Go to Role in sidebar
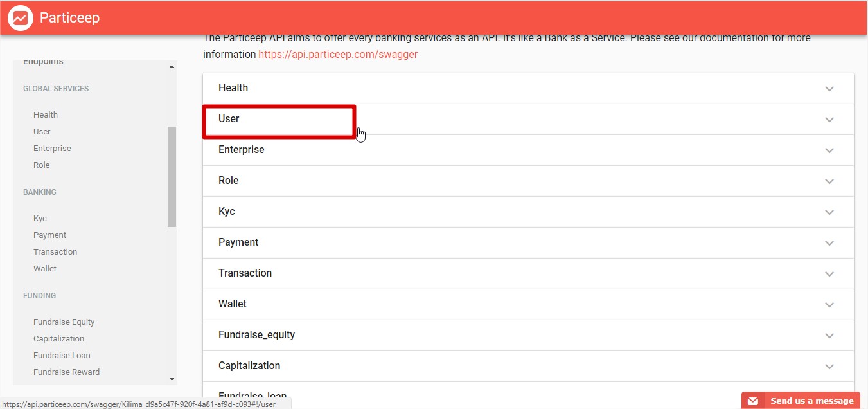Viewport: 868px width, 409px height. point(42,165)
